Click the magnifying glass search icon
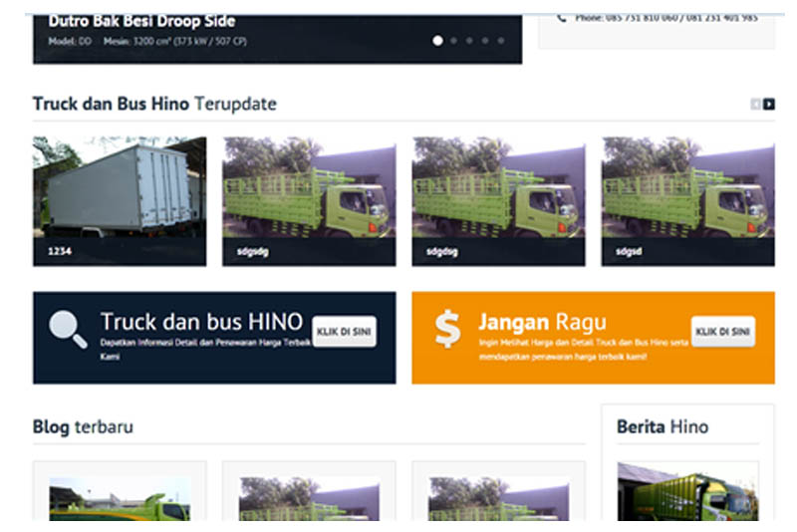Screen dimensions: 797x532 [x=68, y=330]
